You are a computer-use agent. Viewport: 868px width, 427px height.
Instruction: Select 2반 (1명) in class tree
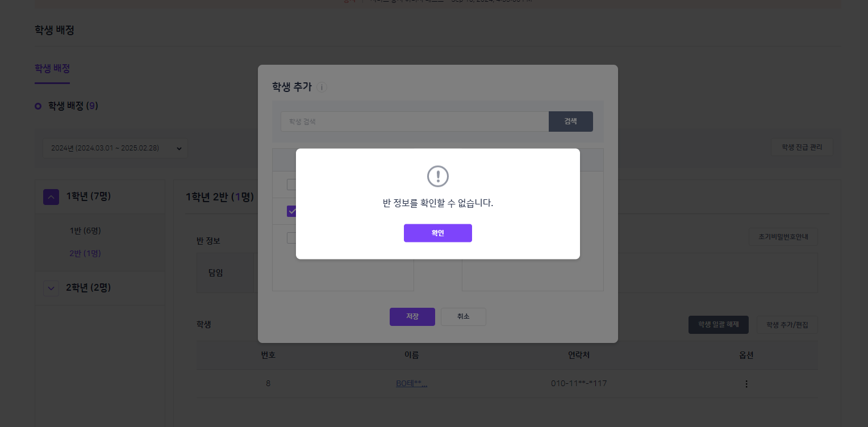coord(85,253)
